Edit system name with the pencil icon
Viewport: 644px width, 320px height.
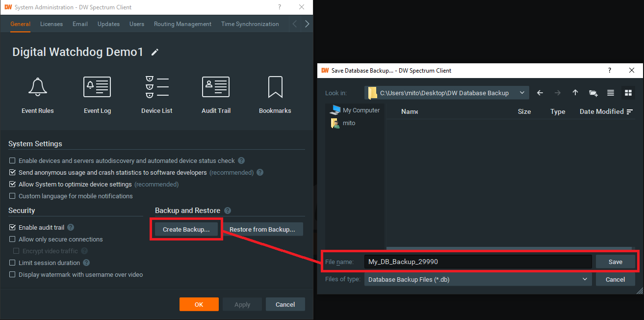pos(155,52)
